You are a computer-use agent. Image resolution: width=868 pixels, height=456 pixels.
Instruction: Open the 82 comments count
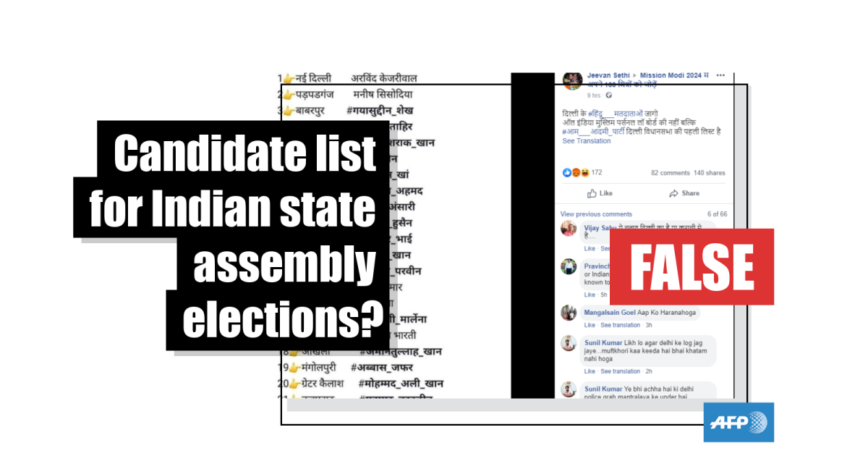(671, 173)
